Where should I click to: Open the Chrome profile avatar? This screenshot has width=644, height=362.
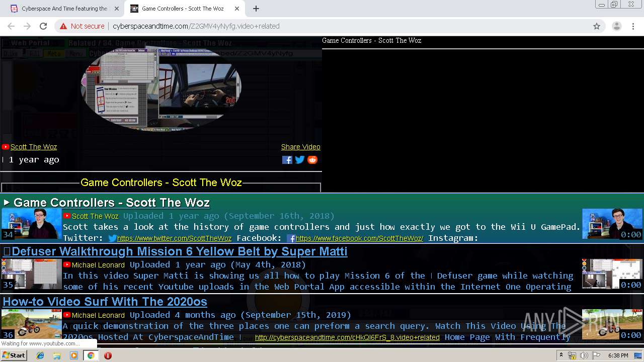pyautogui.click(x=616, y=26)
